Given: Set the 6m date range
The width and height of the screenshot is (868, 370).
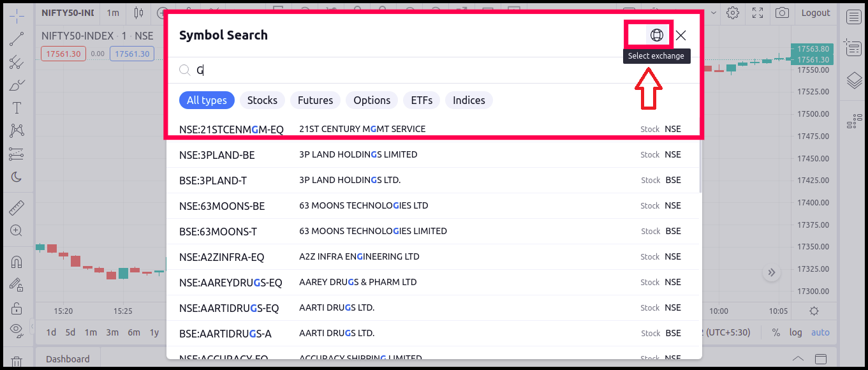Looking at the screenshot, I should pyautogui.click(x=134, y=332).
